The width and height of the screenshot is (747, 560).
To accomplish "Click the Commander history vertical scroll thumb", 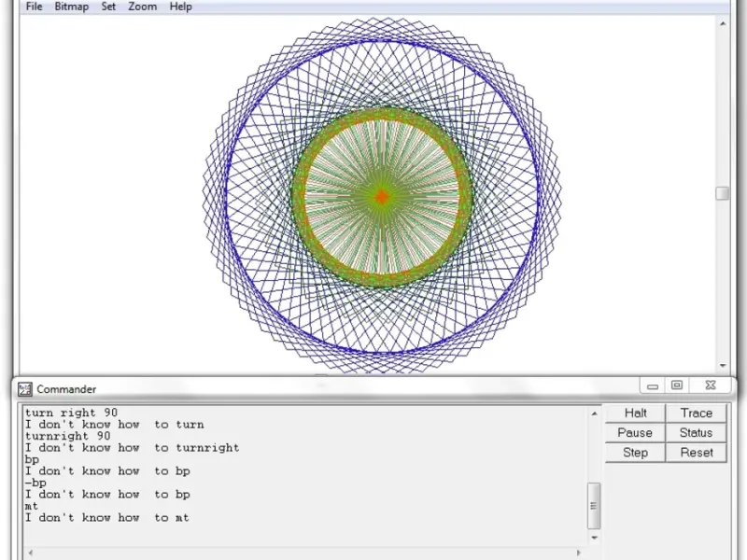I will (x=594, y=506).
